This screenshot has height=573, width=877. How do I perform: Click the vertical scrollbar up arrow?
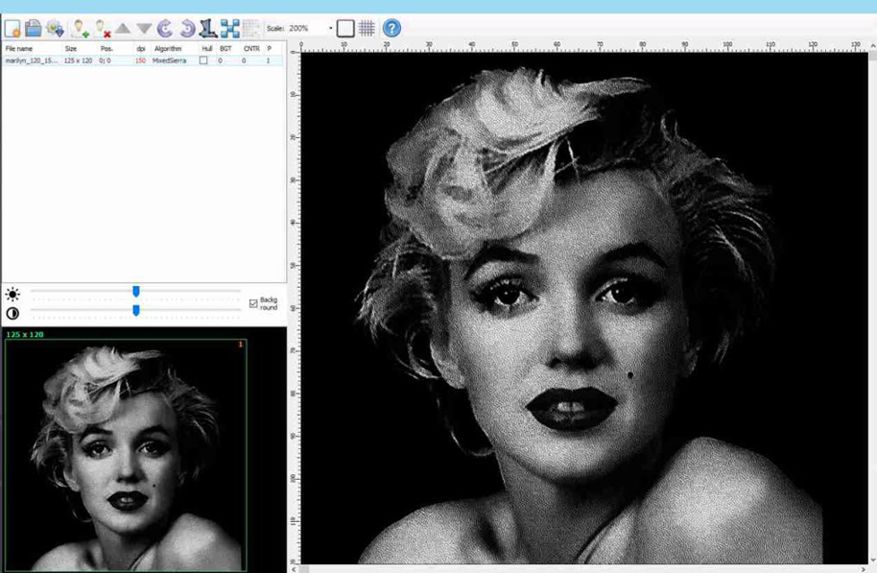point(873,45)
